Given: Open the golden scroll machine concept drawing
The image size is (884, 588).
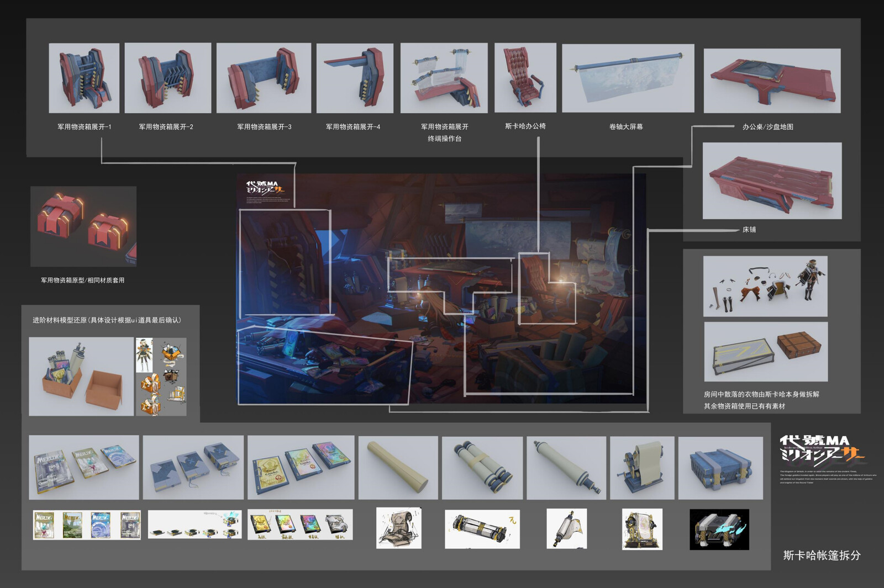Looking at the screenshot, I should click(x=643, y=529).
